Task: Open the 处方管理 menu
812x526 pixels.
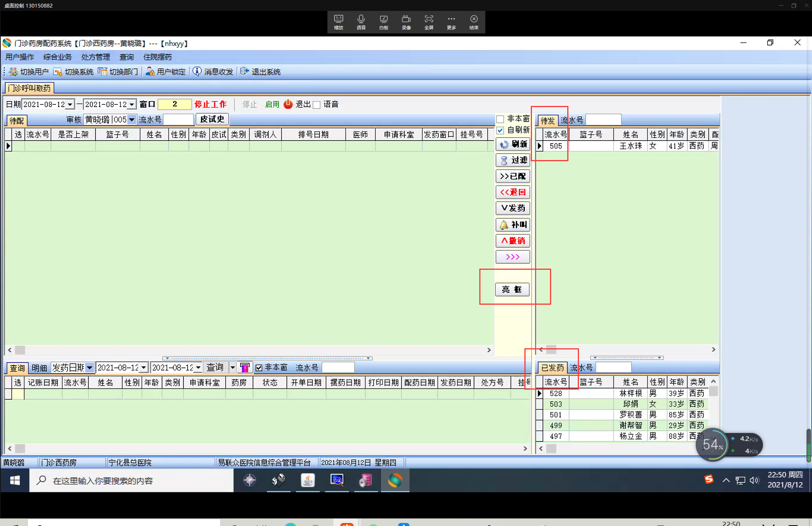Action: click(95, 57)
